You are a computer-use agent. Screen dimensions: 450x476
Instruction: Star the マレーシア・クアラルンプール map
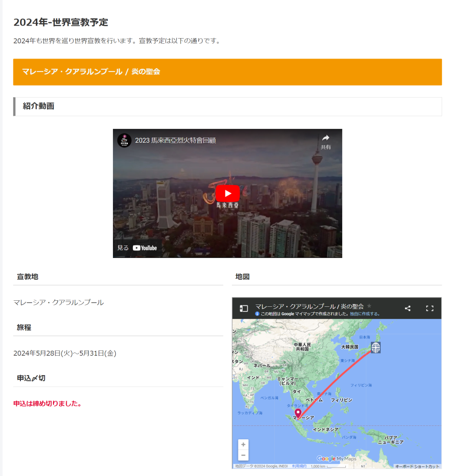pos(369,306)
